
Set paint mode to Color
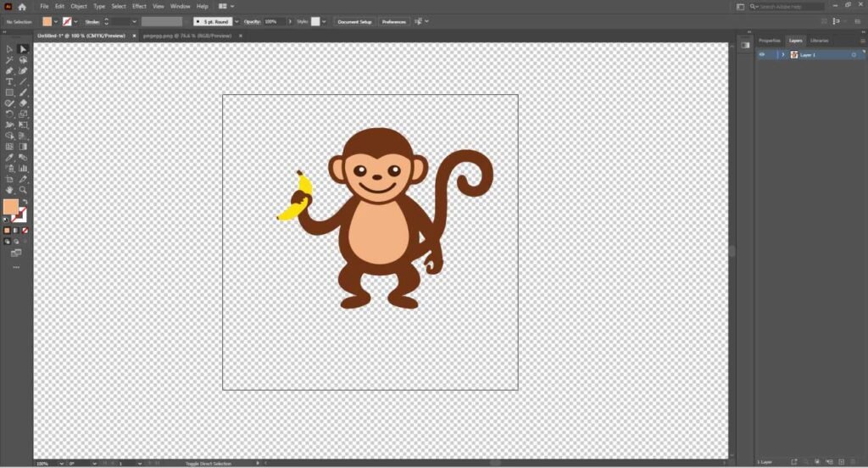click(7, 231)
